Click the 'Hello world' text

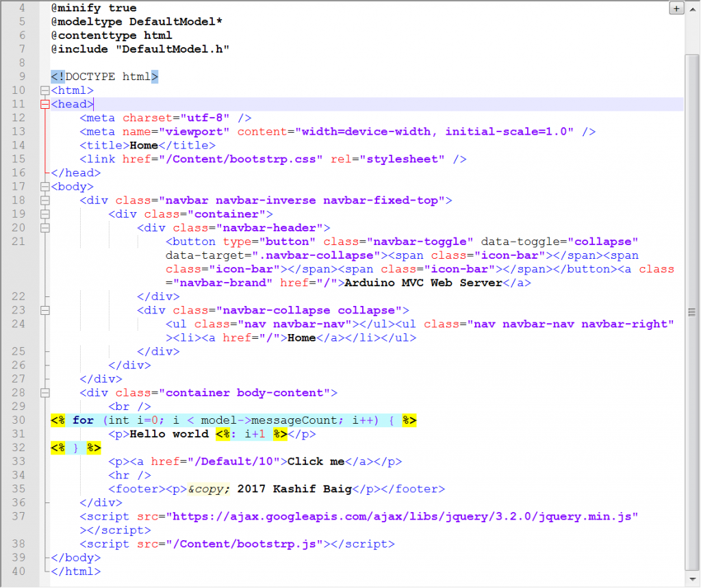[x=169, y=434]
